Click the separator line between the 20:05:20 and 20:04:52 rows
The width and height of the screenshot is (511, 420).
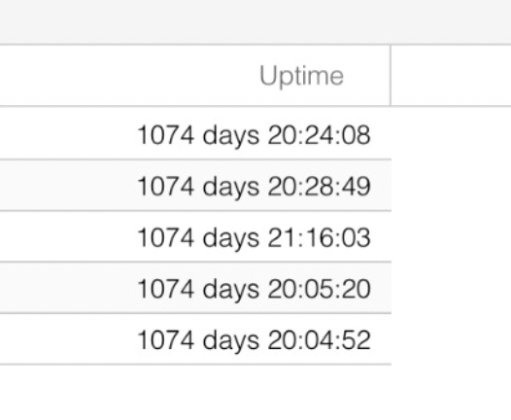tap(195, 313)
